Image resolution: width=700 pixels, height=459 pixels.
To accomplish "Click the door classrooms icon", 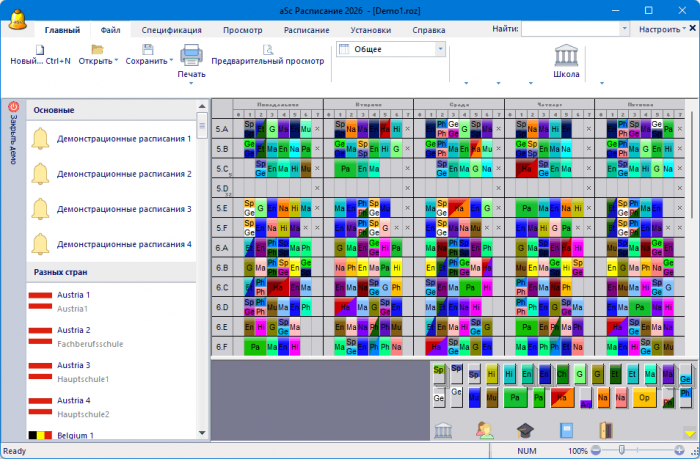I will coord(605,430).
